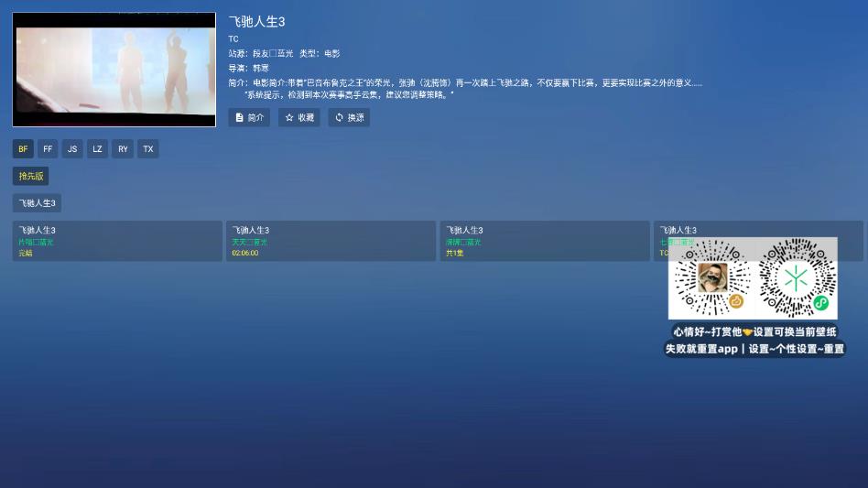
Task: Switch to the BF source tab
Action: tap(23, 148)
